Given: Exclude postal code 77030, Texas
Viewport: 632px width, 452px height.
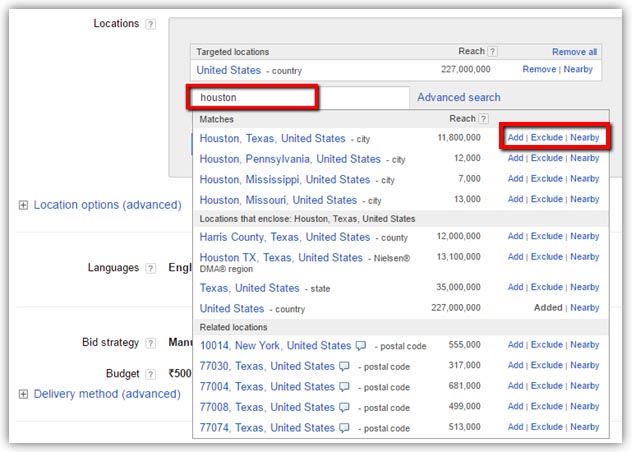Looking at the screenshot, I should point(547,365).
